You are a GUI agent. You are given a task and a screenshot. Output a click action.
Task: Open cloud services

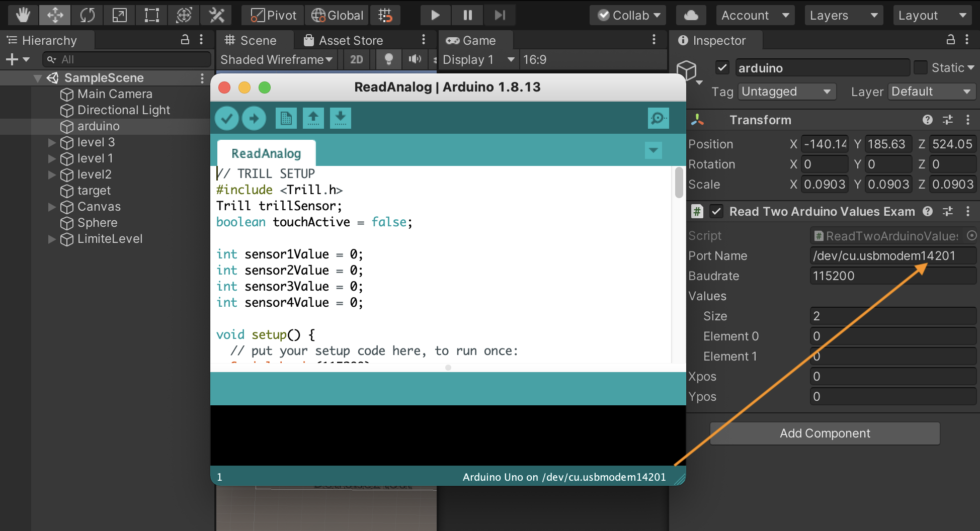coord(691,15)
